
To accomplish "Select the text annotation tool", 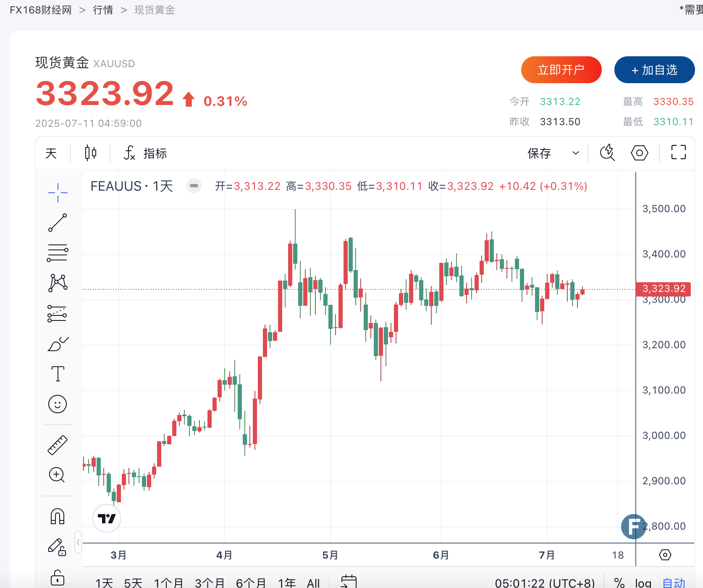I will 58,374.
